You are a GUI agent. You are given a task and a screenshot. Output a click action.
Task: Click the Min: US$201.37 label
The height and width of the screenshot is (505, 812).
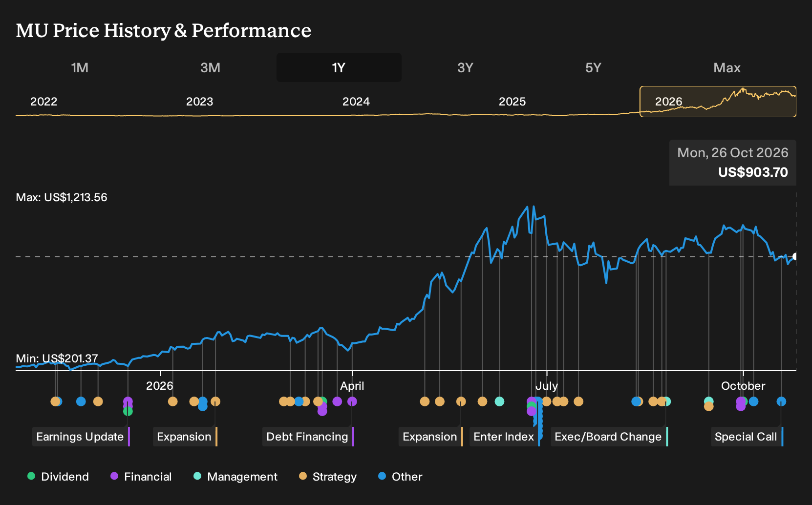click(x=57, y=358)
